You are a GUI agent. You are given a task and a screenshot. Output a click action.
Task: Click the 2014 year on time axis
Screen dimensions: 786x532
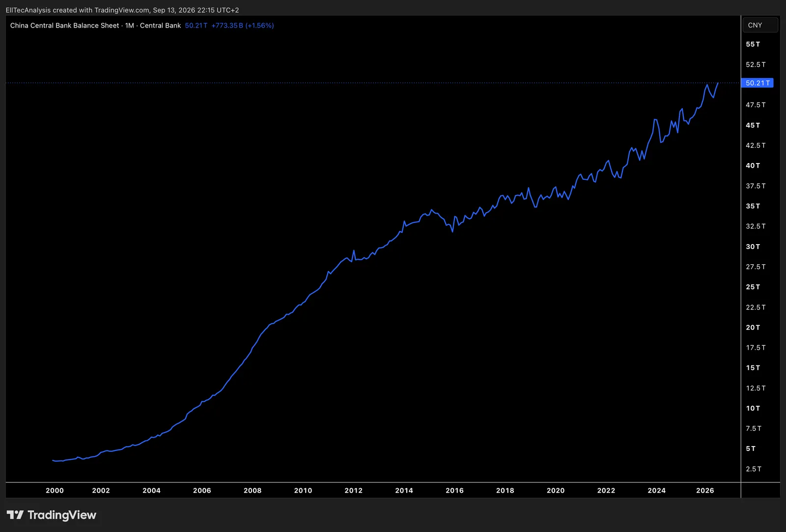coord(404,490)
